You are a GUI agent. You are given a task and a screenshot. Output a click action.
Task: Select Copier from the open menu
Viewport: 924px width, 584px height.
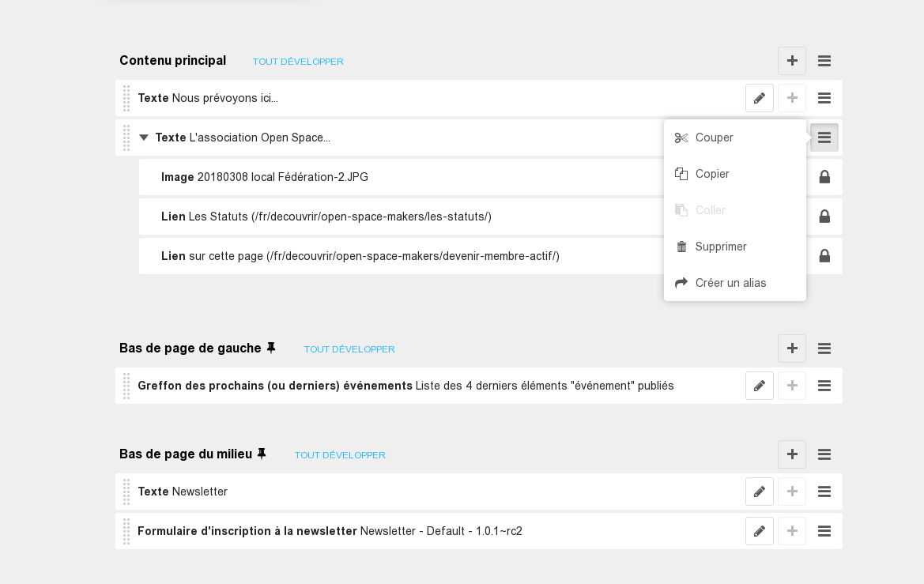pyautogui.click(x=711, y=174)
